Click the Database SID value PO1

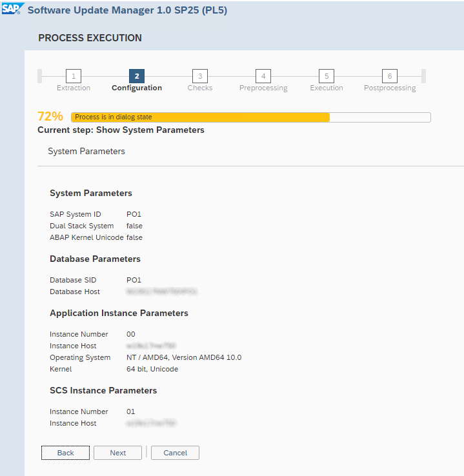coord(134,280)
